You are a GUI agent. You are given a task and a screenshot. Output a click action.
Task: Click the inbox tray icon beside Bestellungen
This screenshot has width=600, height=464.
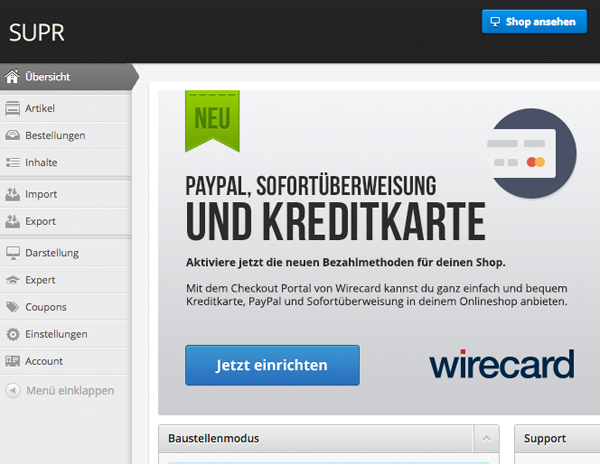coord(12,135)
